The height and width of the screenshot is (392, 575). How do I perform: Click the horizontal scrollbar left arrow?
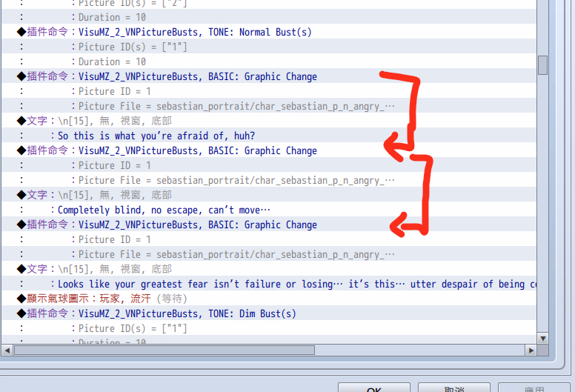[x=7, y=350]
